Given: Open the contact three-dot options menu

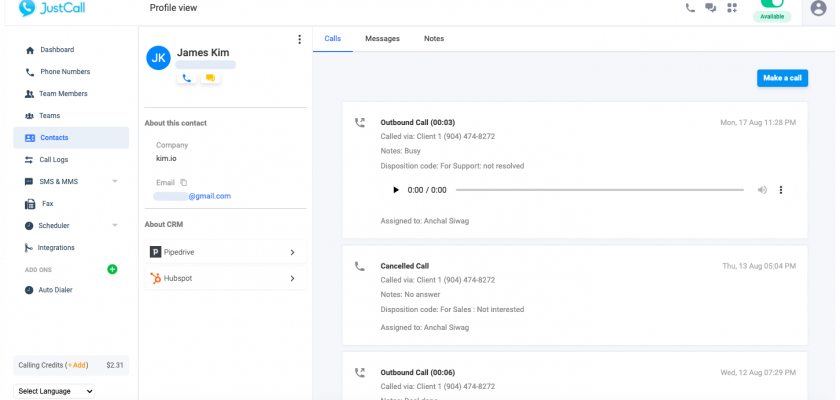Looking at the screenshot, I should coord(299,39).
